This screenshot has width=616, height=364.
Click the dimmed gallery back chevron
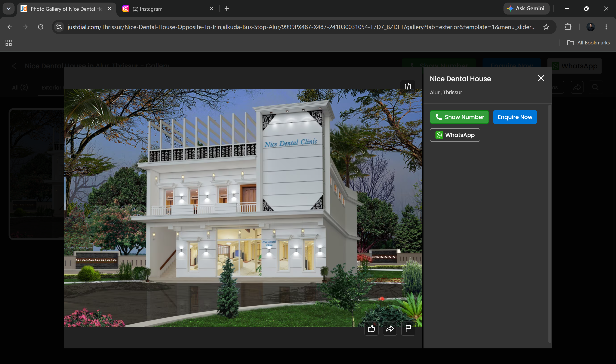(x=14, y=66)
